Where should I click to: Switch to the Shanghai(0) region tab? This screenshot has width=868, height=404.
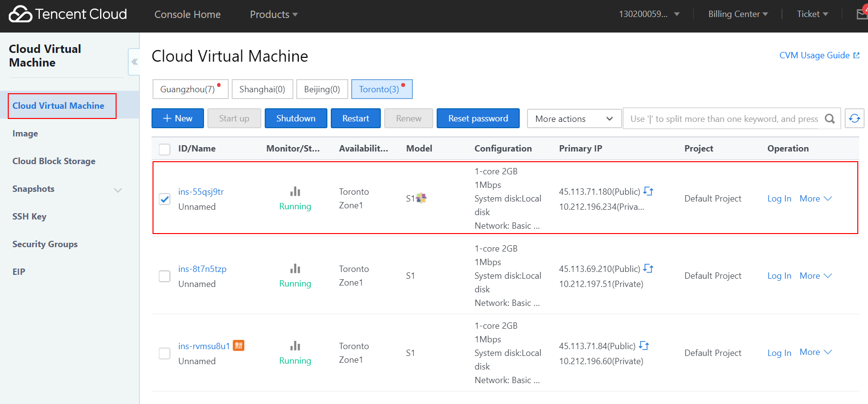tap(262, 89)
